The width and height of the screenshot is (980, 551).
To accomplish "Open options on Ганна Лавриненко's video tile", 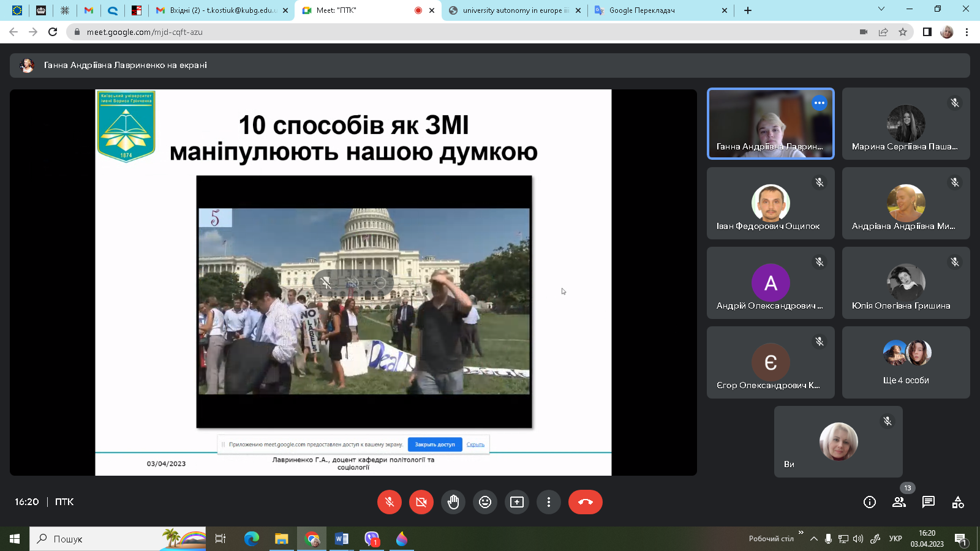I will coord(820,103).
